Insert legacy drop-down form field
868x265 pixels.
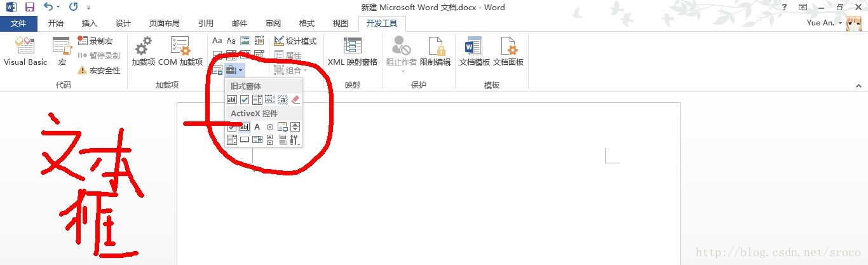[x=257, y=99]
